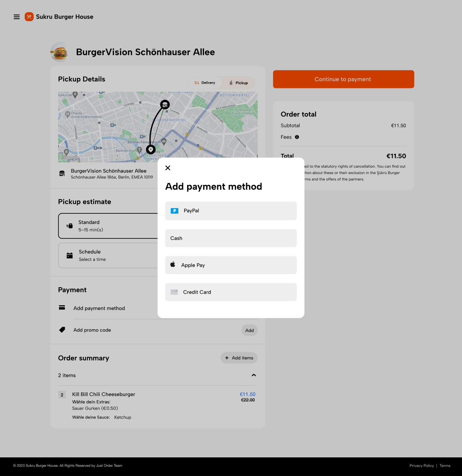462x476 pixels.
Task: Collapse the 2 items order list
Action: click(254, 375)
